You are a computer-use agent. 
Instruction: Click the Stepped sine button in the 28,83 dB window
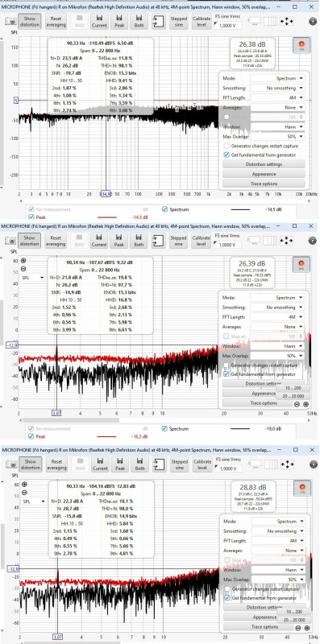tap(179, 464)
